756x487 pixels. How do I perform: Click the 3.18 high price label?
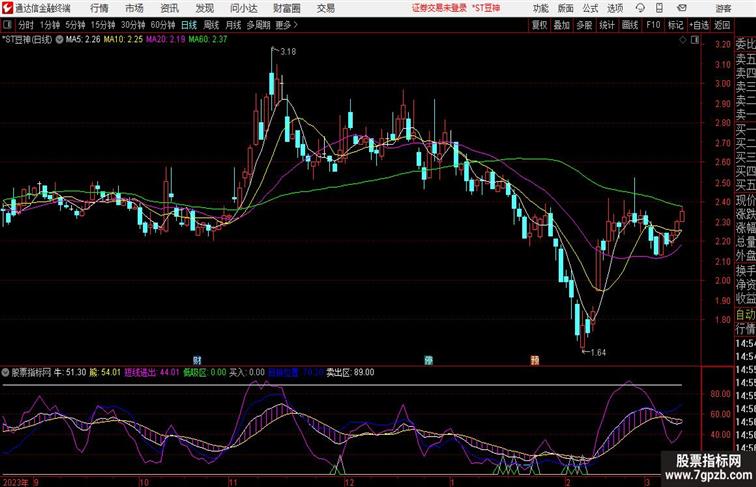288,51
